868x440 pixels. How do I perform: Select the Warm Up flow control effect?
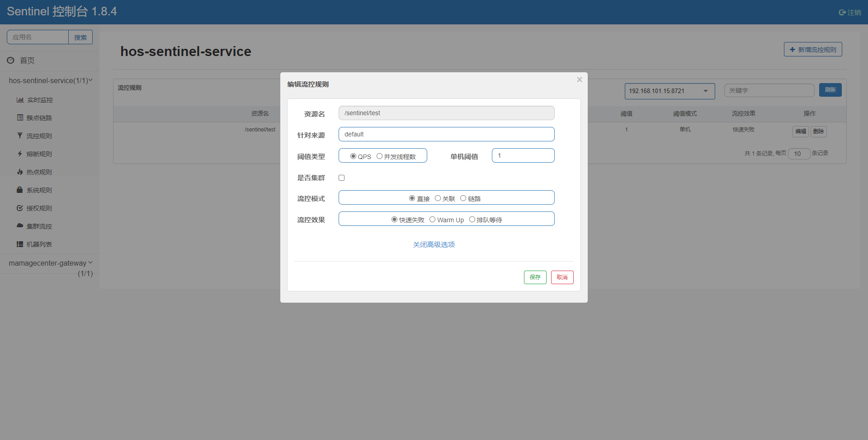[432, 220]
